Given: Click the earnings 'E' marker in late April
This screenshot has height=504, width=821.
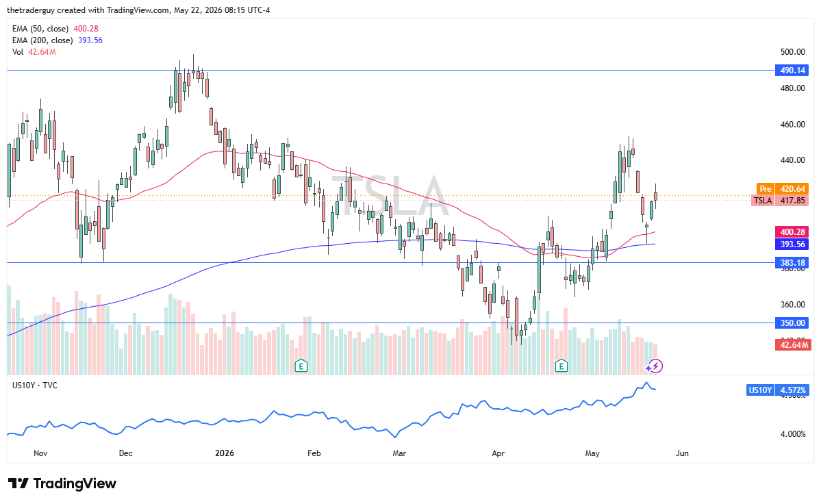Looking at the screenshot, I should pos(561,365).
